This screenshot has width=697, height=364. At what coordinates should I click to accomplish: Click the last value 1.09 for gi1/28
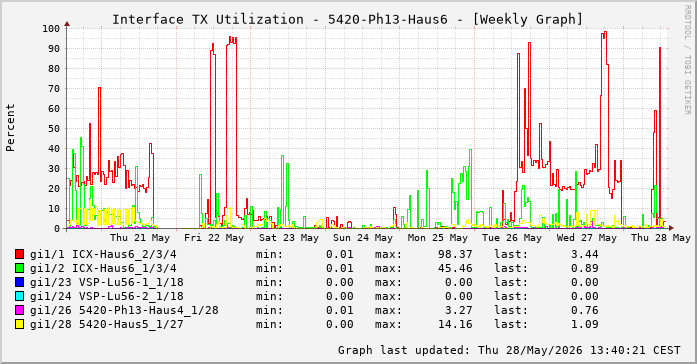(585, 324)
